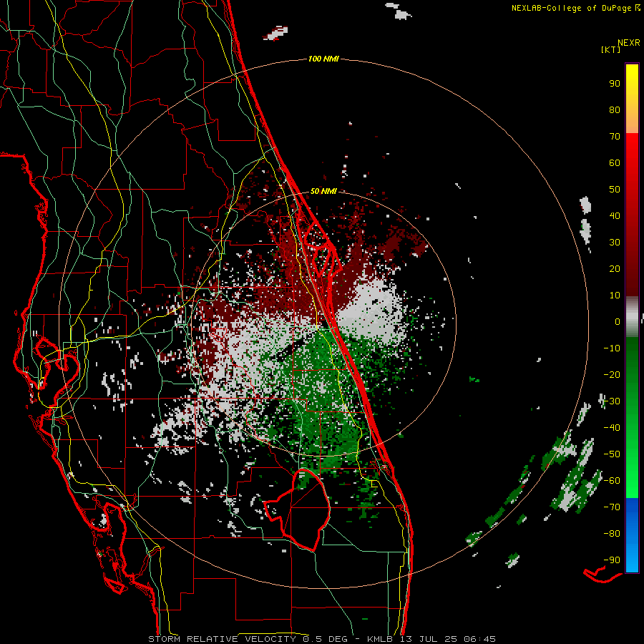This screenshot has height=644, width=644.
Task: Click the STORM RELATIVE VELOCITY caption text
Action: click(x=222, y=639)
